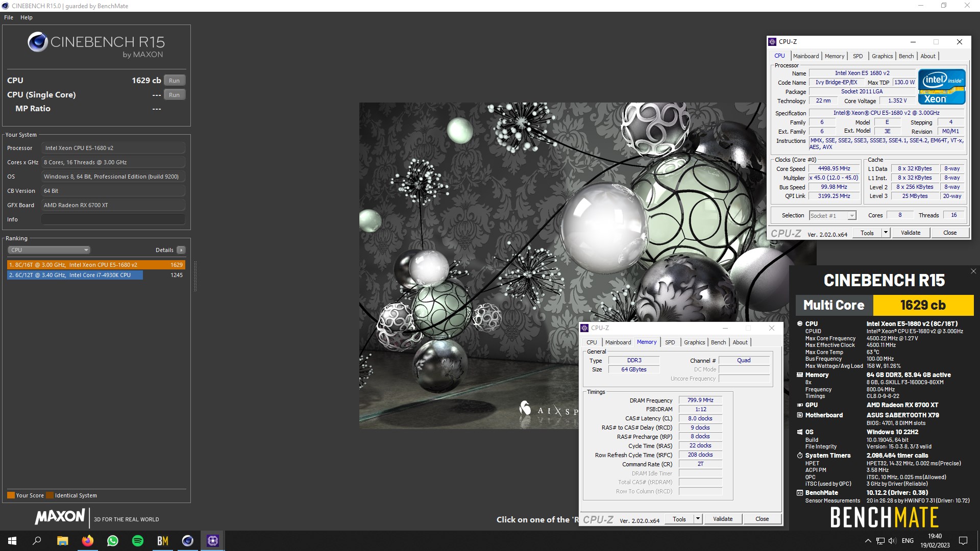980x551 pixels.
Task: Open Help menu
Action: point(27,17)
